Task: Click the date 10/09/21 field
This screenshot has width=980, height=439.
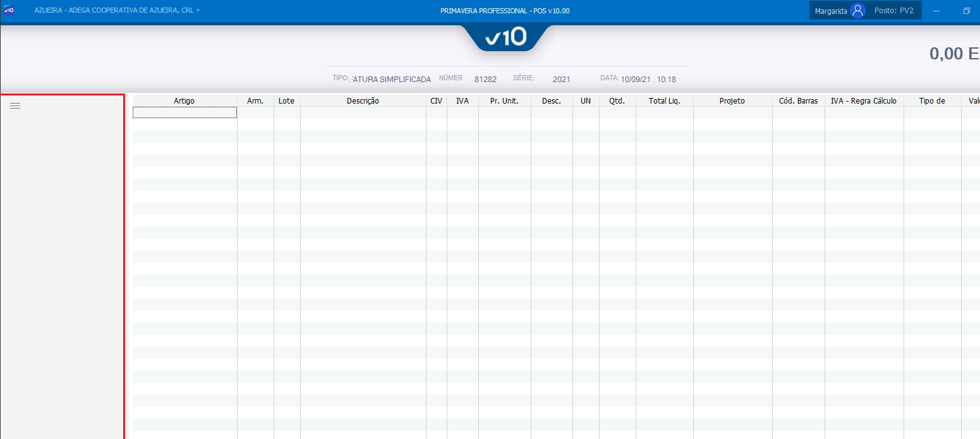Action: click(648, 80)
